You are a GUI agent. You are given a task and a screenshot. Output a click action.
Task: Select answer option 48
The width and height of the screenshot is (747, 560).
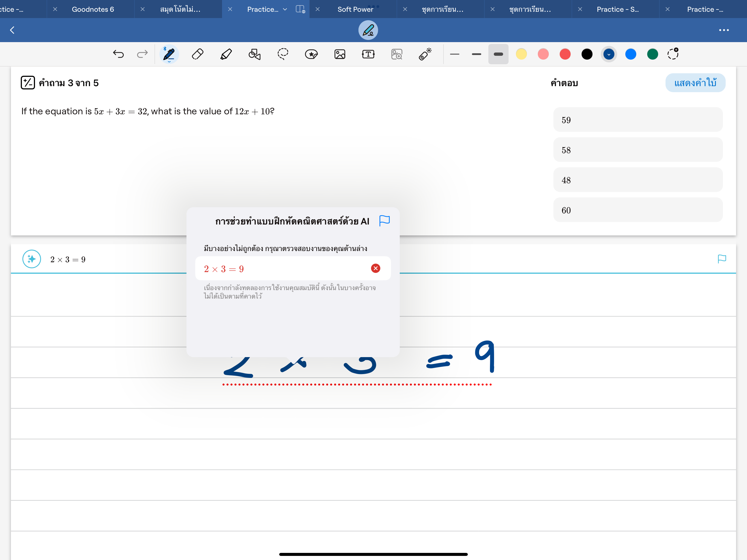[x=638, y=180]
